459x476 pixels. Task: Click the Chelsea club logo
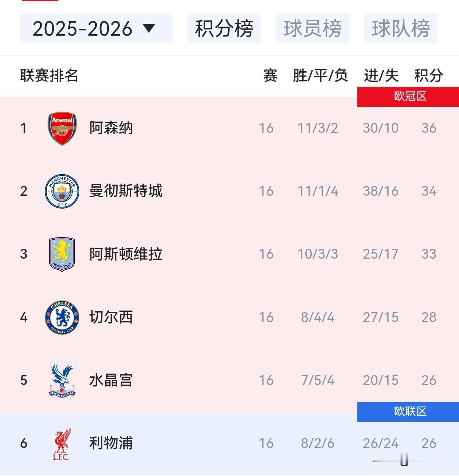[x=62, y=317]
